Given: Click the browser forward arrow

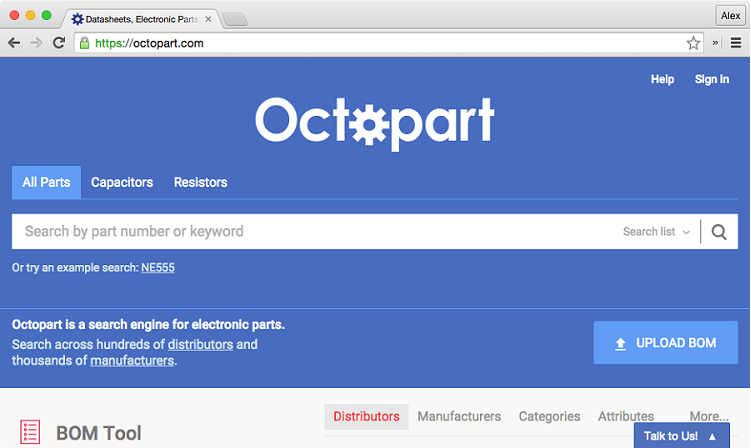Looking at the screenshot, I should point(36,43).
